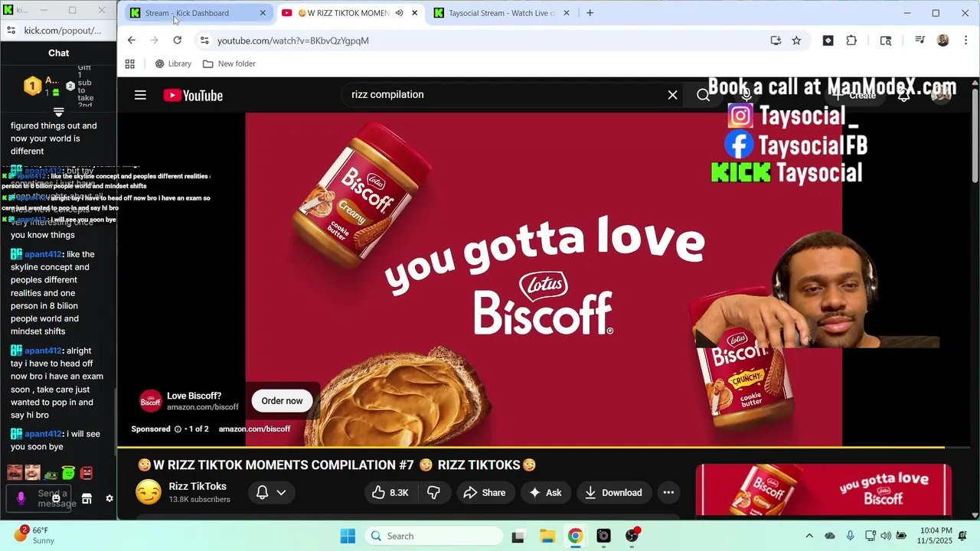Toggle the notification bell for Rizz TikToks
The height and width of the screenshot is (551, 980).
click(262, 493)
